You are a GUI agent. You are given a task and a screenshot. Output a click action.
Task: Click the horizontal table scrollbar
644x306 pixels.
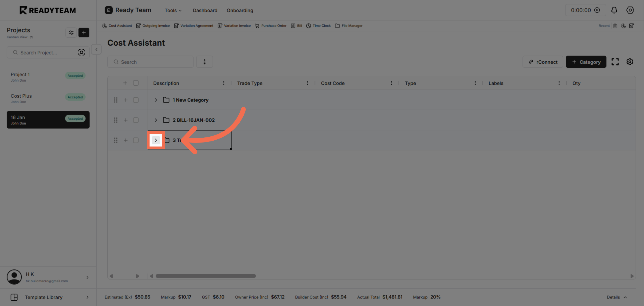206,276
